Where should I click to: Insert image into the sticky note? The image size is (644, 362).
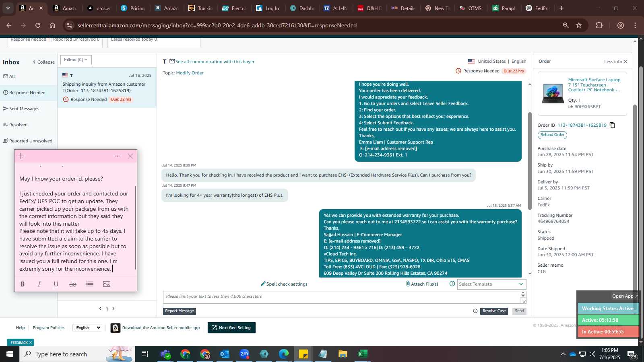[107, 284]
